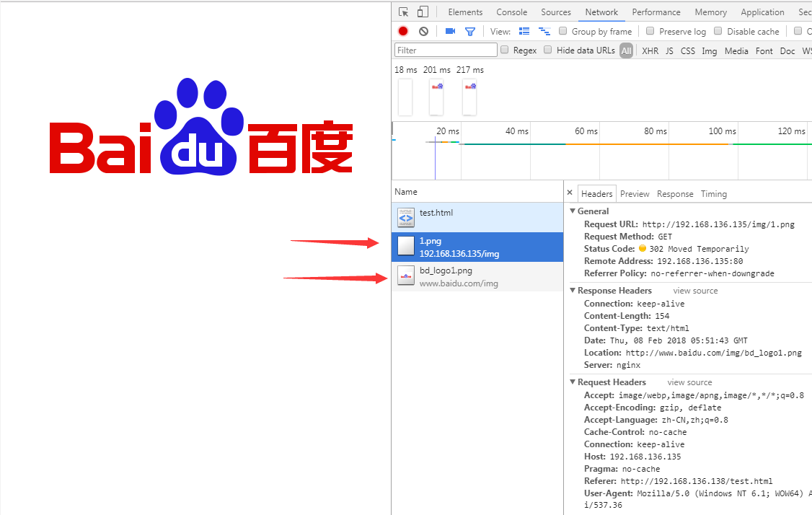Click the Baidu logo image on page

coord(201,126)
